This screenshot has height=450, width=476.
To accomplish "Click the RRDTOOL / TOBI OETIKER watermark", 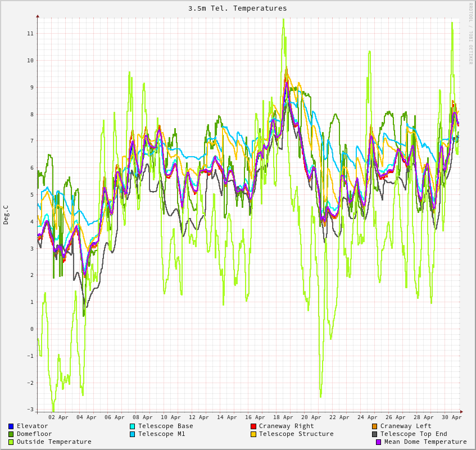I will tap(471, 34).
